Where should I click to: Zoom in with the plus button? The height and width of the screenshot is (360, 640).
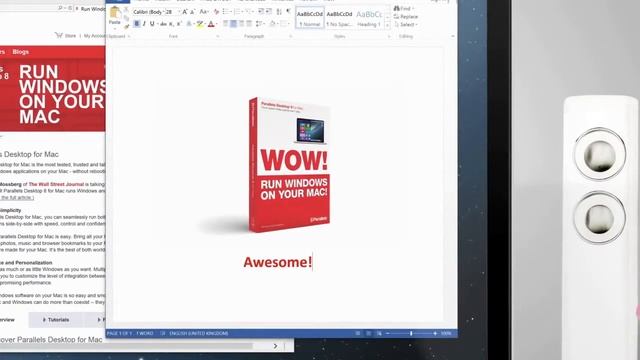435,333
